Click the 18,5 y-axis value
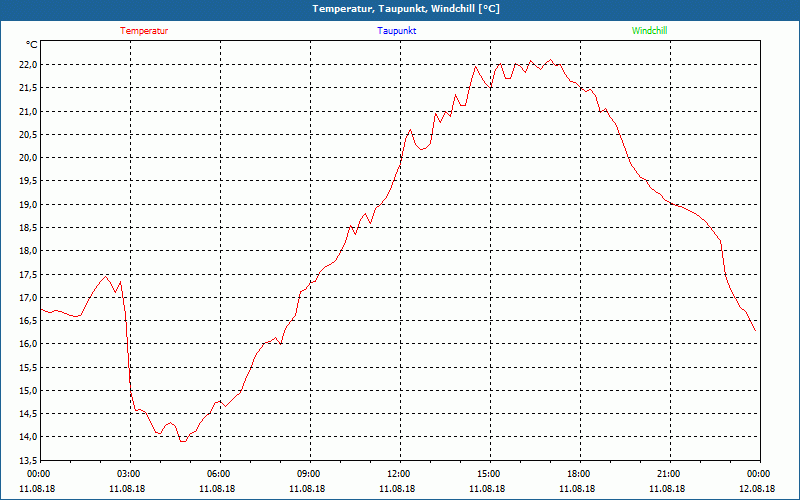 point(29,228)
